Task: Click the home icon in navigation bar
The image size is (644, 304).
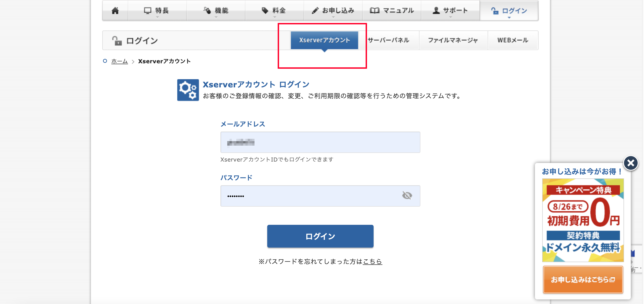Action: click(x=115, y=10)
